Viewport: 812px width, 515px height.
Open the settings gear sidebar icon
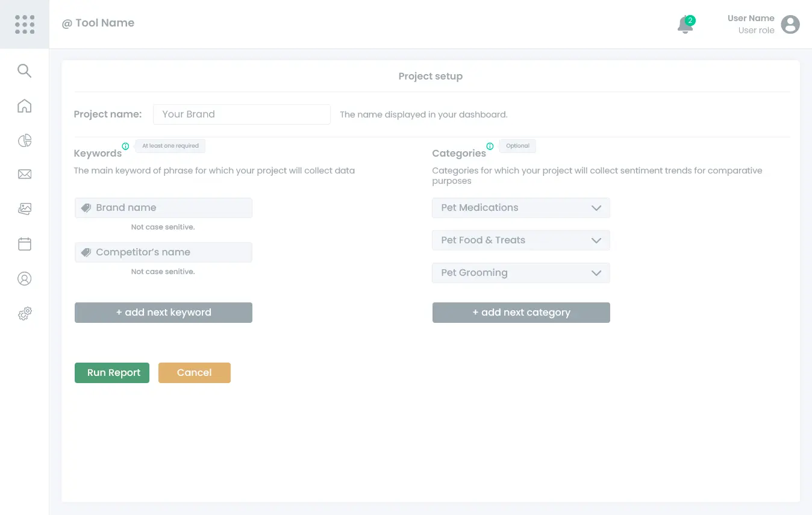(x=24, y=314)
